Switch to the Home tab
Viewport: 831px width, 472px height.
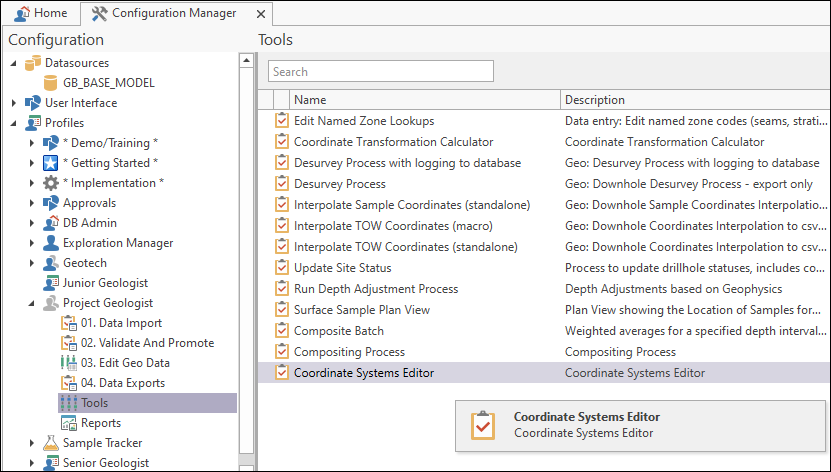coord(41,13)
